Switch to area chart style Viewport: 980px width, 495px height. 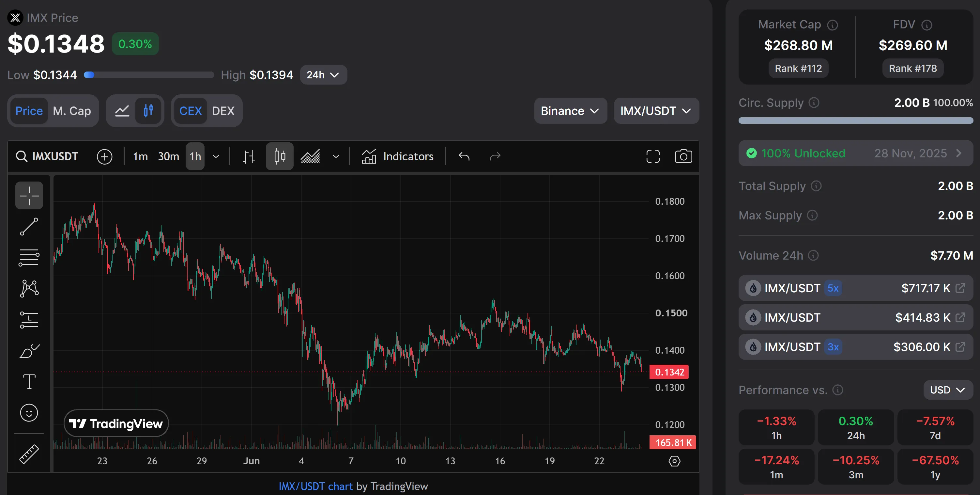[x=310, y=156]
